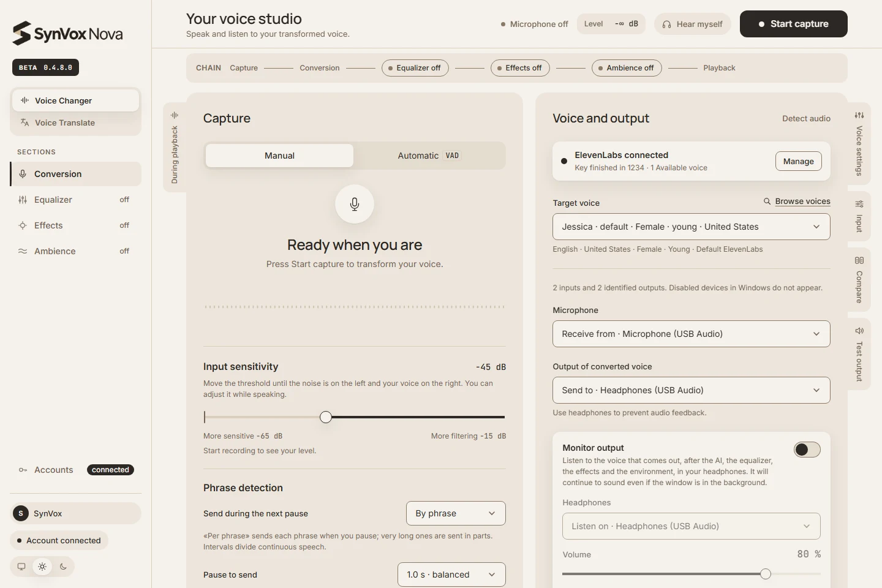This screenshot has height=588, width=882.
Task: Select the dark theme moon icon
Action: [x=63, y=567]
